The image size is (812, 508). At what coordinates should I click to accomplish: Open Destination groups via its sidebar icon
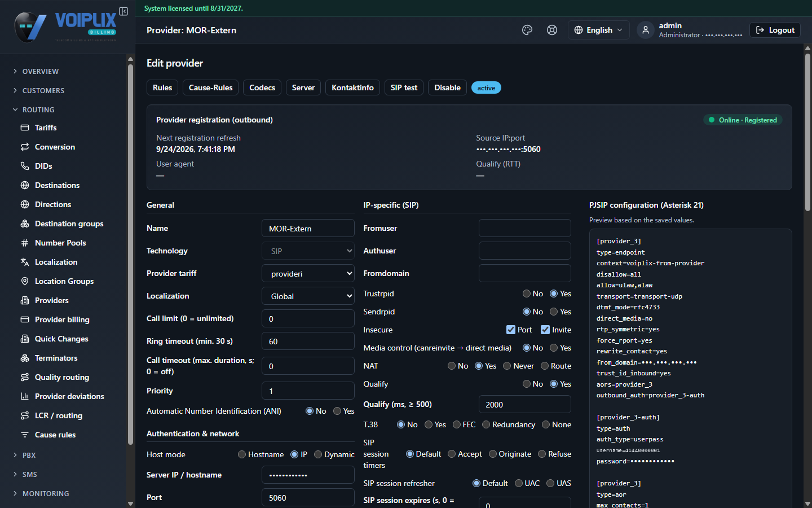point(25,224)
